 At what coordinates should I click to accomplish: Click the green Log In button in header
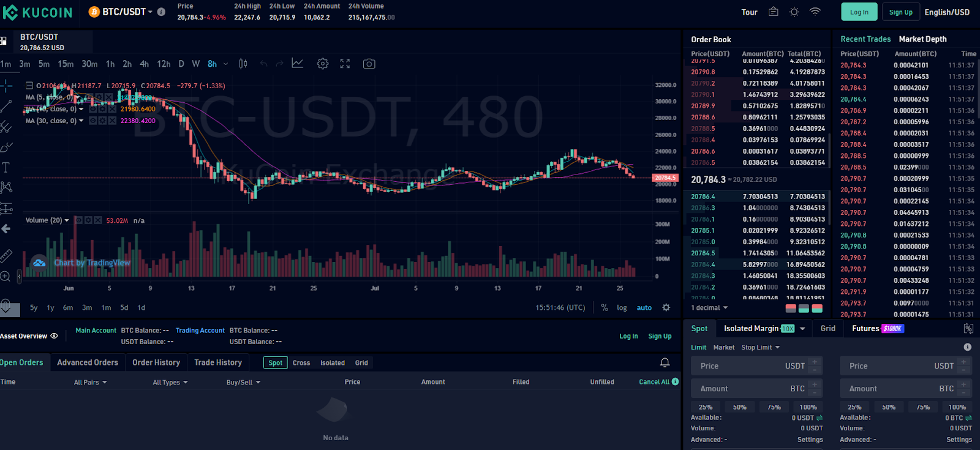pyautogui.click(x=859, y=12)
